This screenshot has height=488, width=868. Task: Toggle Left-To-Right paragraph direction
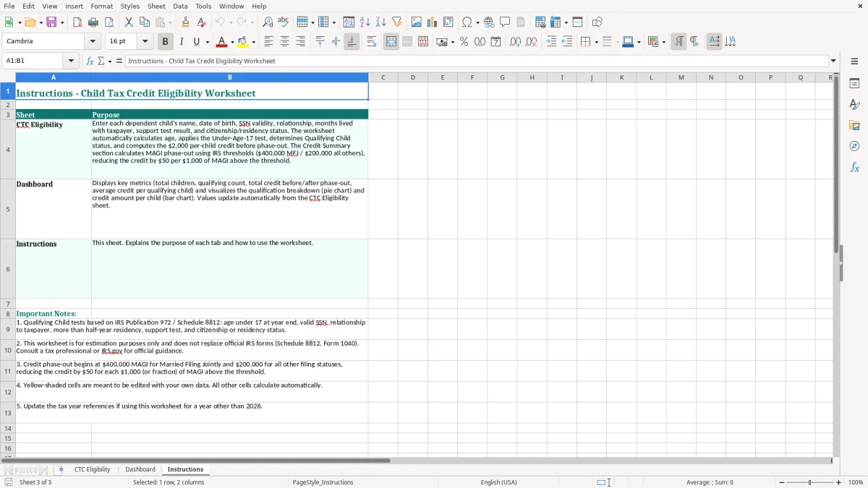(678, 42)
